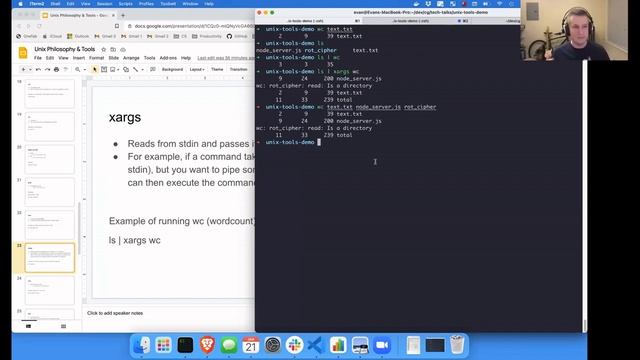Click the speaker notes field

(169, 313)
